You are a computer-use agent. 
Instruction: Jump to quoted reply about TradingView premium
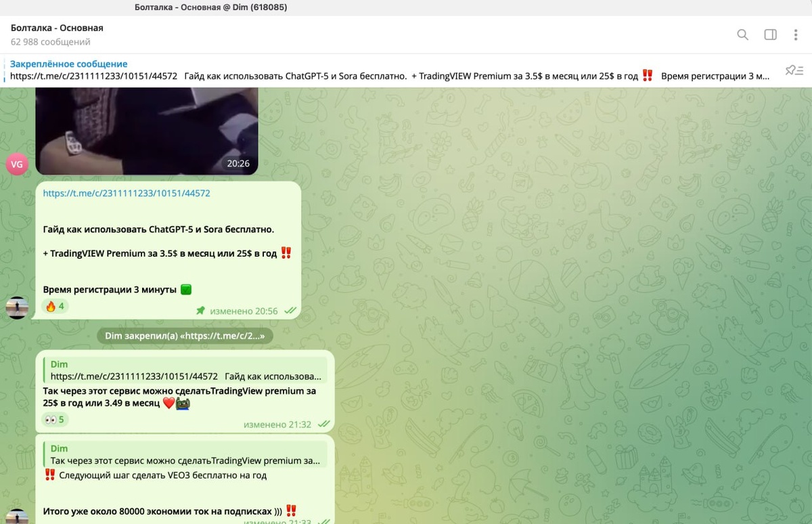(185, 454)
